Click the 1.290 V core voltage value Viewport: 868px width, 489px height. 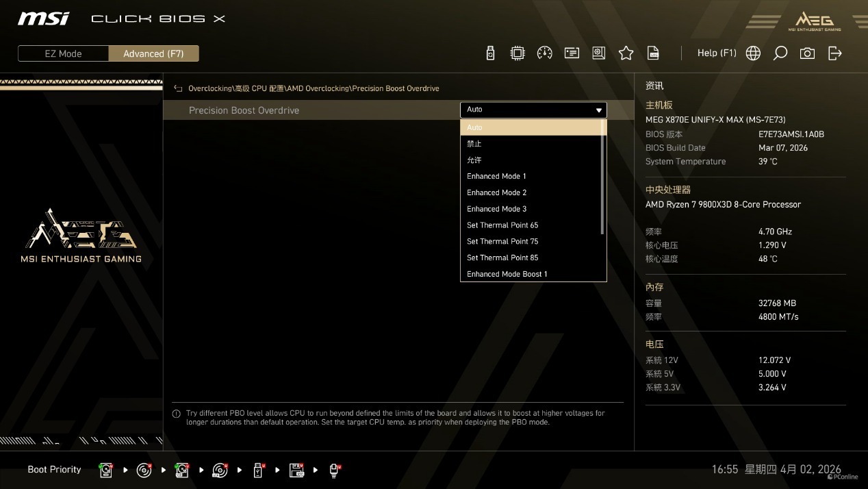(x=772, y=245)
